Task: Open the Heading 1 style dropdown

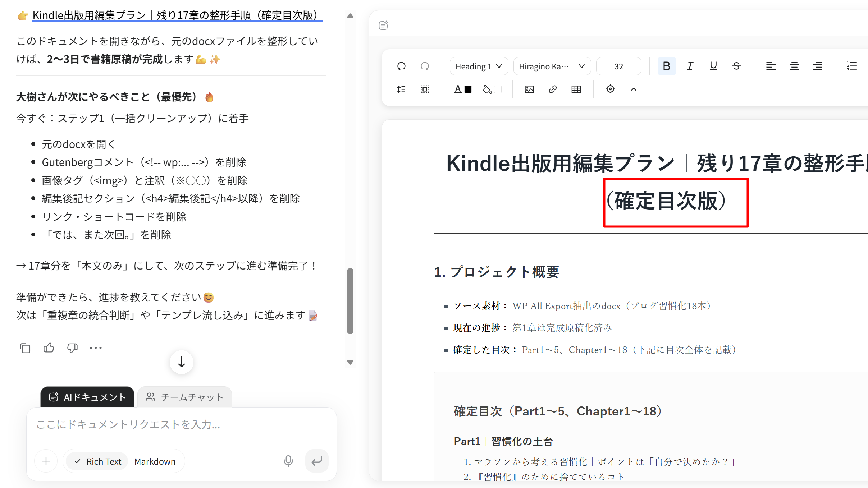Action: 479,66
